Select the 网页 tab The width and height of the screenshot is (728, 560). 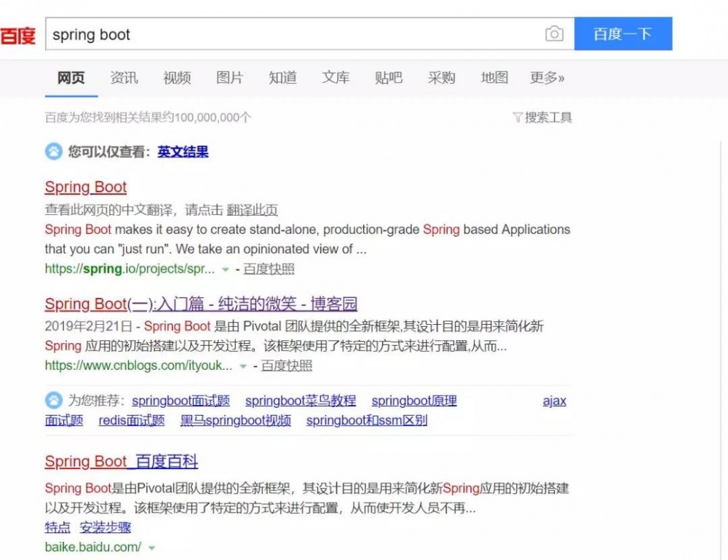click(70, 78)
